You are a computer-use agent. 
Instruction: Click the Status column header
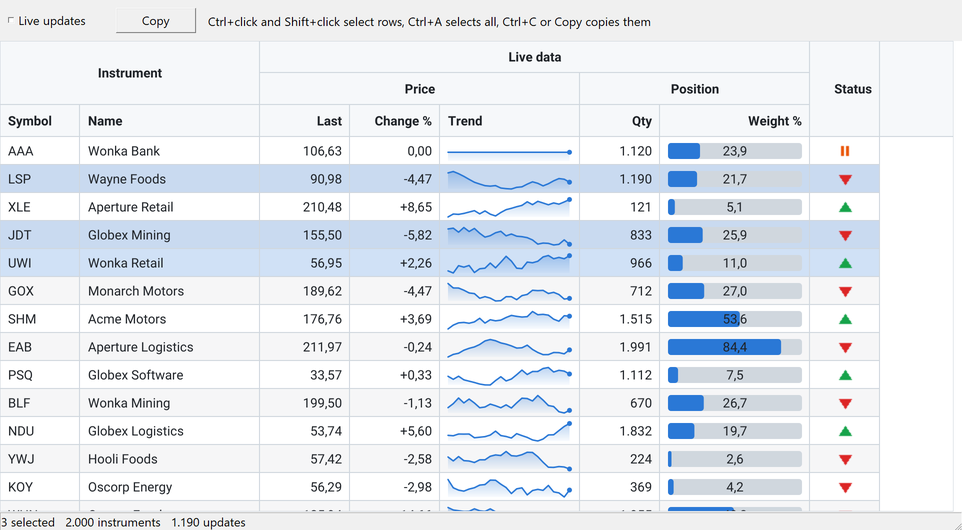pyautogui.click(x=844, y=89)
